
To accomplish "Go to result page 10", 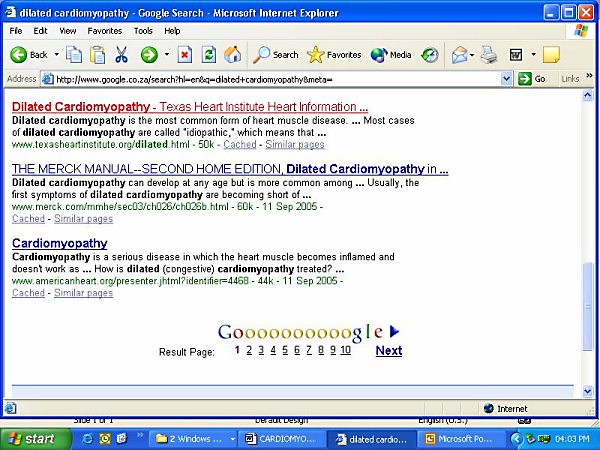I will 346,350.
